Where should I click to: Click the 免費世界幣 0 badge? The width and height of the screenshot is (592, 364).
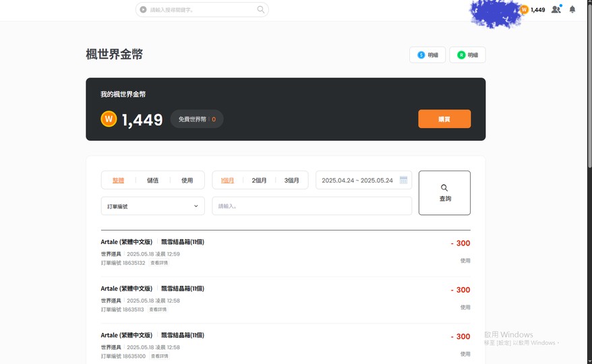[197, 119]
